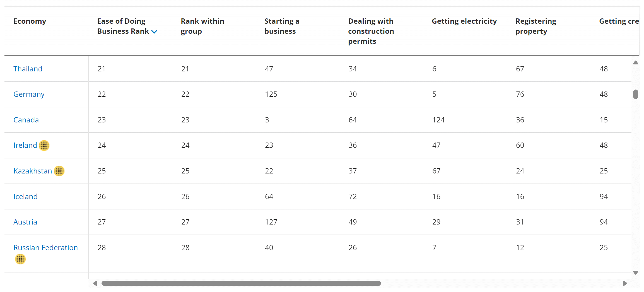Open the Austria economy link
Image resolution: width=644 pixels, height=292 pixels.
(x=25, y=222)
